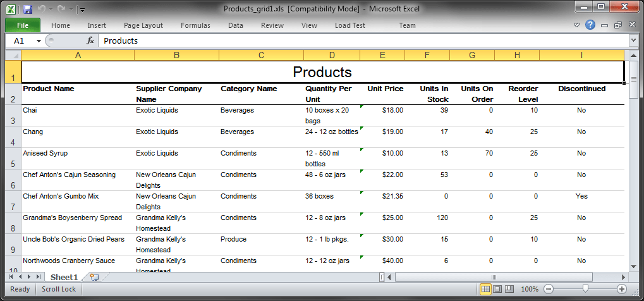Click the vertical scrollbar up arrow
Screen dimensions: 644x301
pyautogui.click(x=634, y=55)
